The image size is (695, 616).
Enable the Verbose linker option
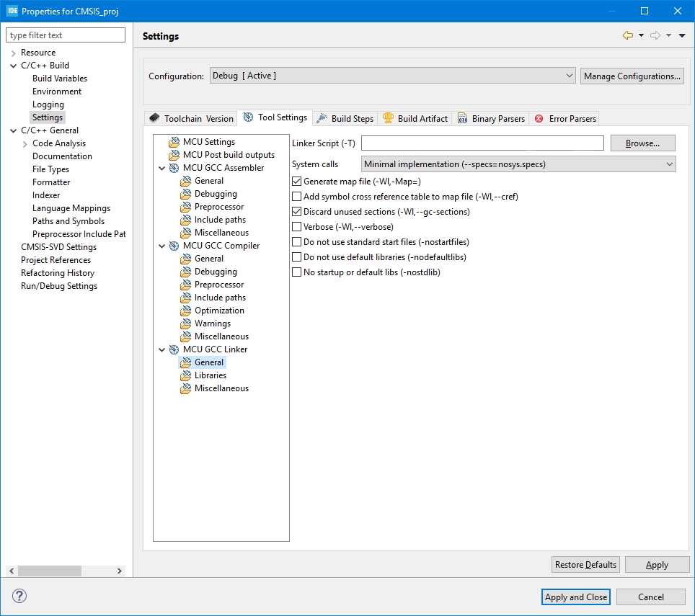point(296,227)
